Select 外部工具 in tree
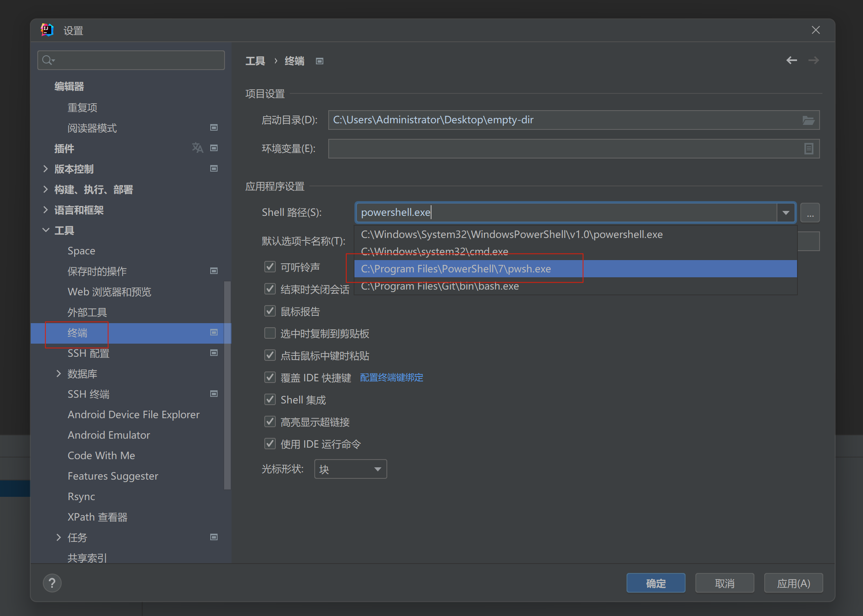The image size is (863, 616). pyautogui.click(x=87, y=313)
